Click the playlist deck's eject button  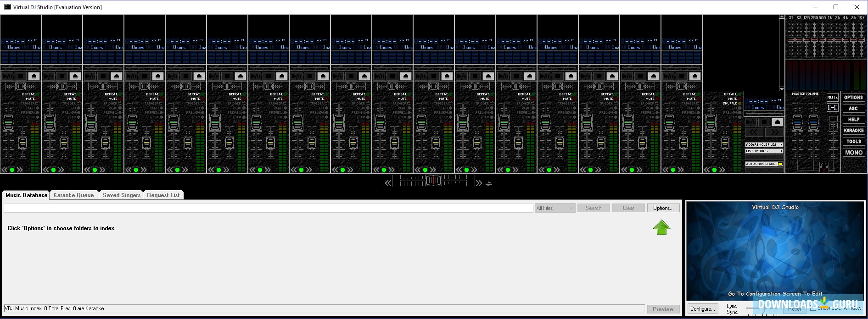coord(778,122)
